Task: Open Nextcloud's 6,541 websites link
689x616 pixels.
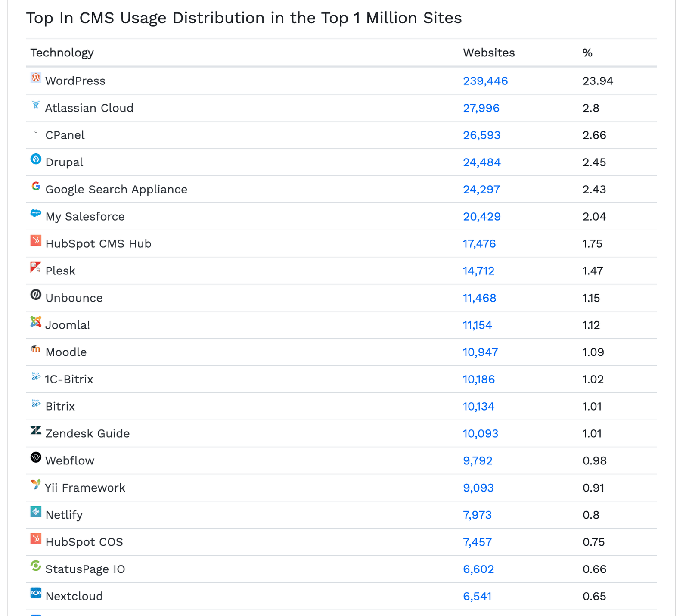Action: tap(477, 597)
